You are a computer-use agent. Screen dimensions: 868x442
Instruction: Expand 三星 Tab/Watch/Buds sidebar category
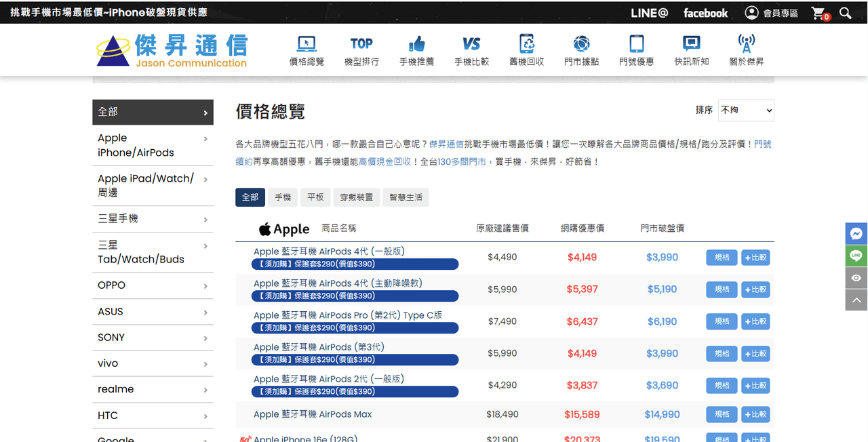[x=153, y=252]
